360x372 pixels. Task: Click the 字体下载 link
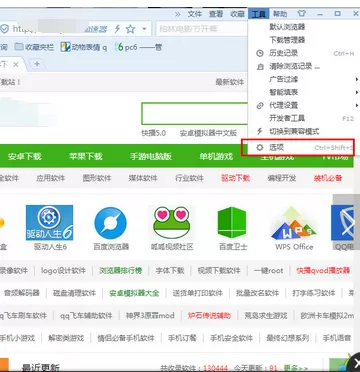point(170,270)
